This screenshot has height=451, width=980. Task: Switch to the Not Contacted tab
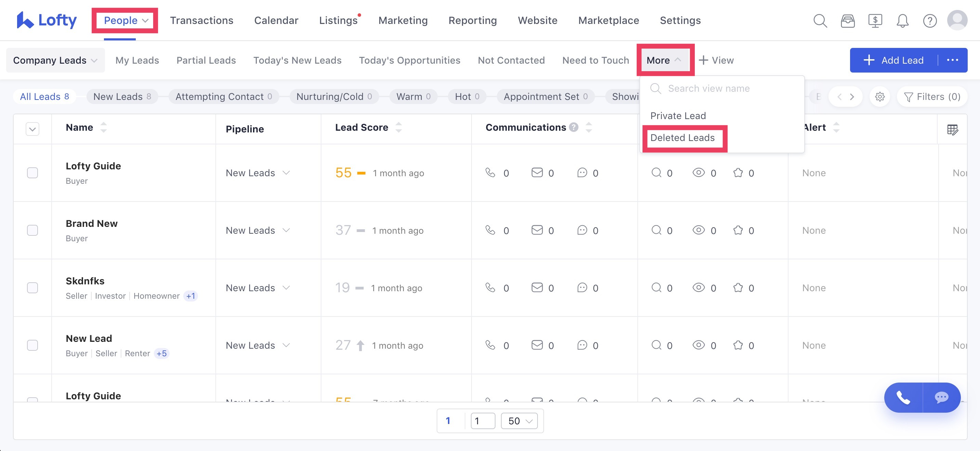(x=511, y=60)
